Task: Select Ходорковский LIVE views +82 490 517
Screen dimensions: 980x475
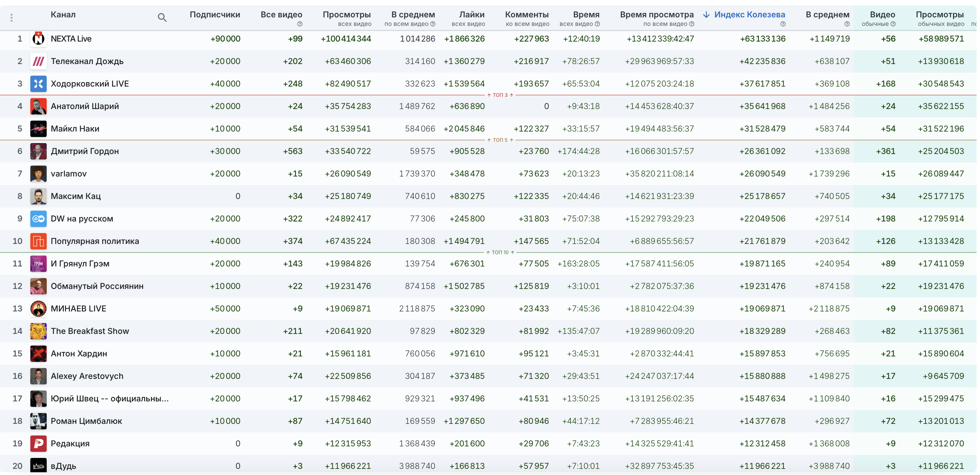Action: tap(348, 84)
